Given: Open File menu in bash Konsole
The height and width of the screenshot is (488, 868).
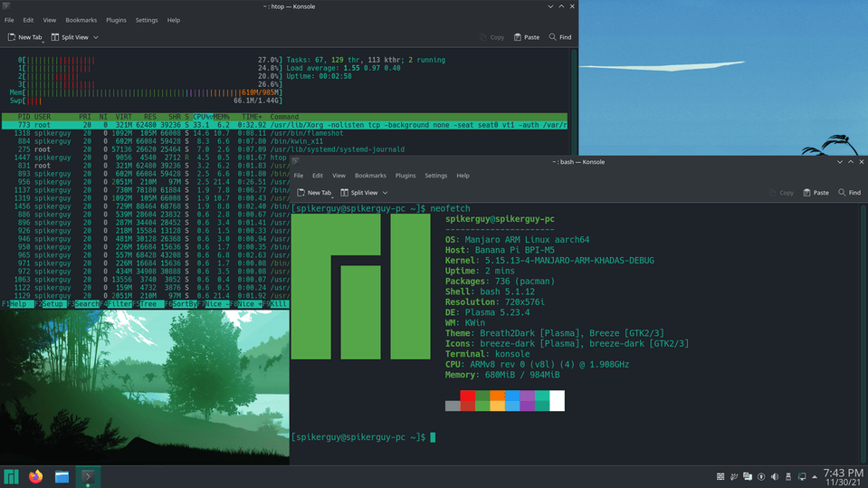Looking at the screenshot, I should (299, 176).
